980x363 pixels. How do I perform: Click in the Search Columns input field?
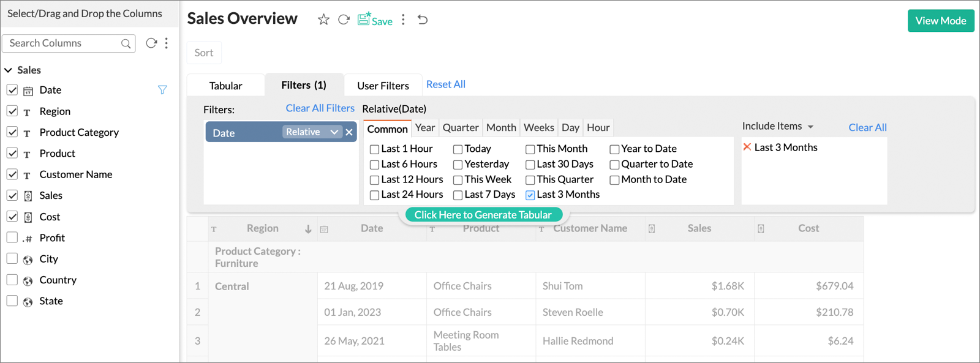61,43
